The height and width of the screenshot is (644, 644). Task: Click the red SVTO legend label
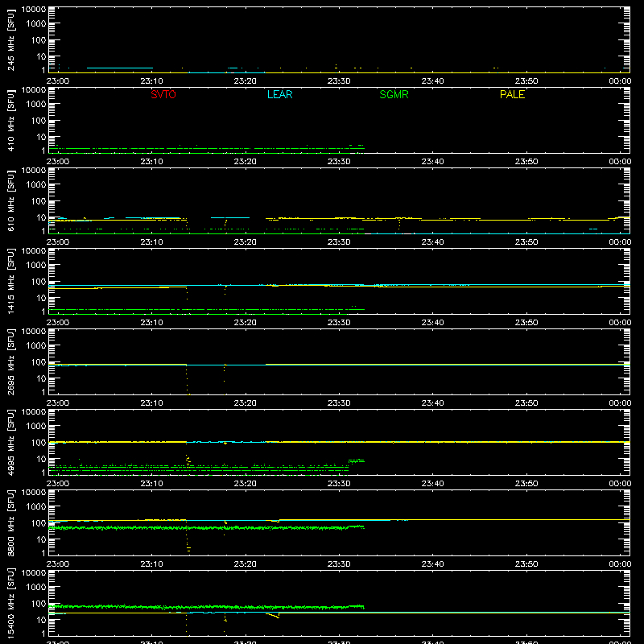(x=163, y=94)
